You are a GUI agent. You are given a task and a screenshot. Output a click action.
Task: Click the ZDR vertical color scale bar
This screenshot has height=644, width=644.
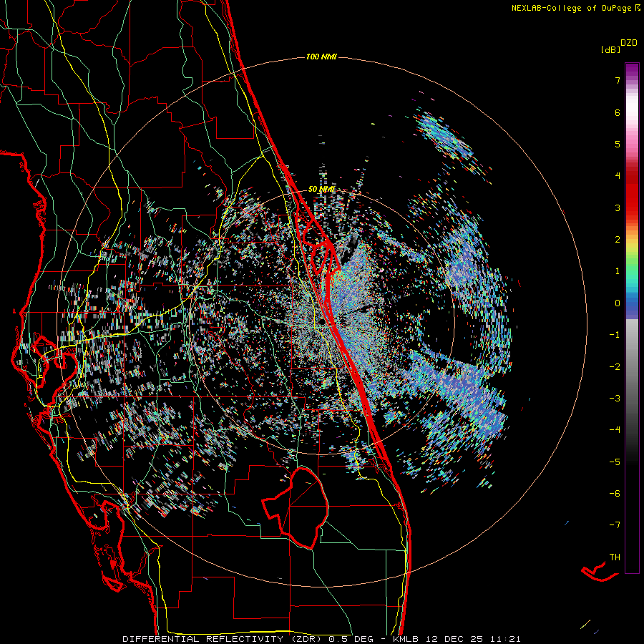(x=632, y=318)
